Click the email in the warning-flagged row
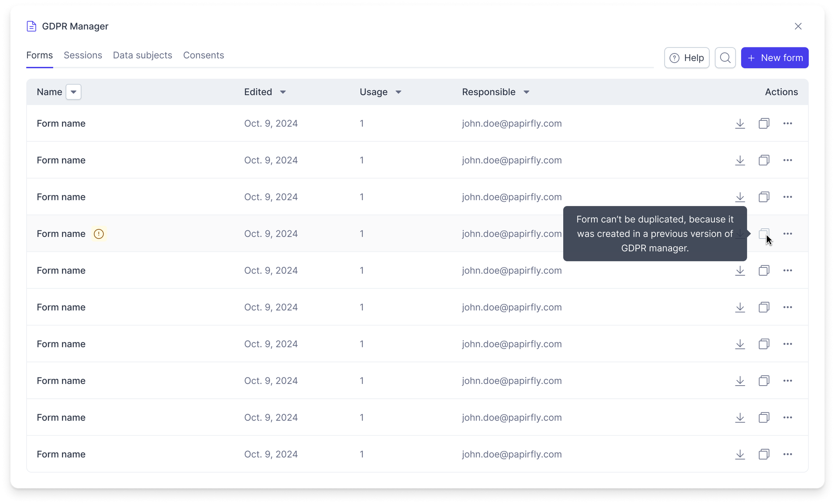The image size is (835, 504). (512, 234)
